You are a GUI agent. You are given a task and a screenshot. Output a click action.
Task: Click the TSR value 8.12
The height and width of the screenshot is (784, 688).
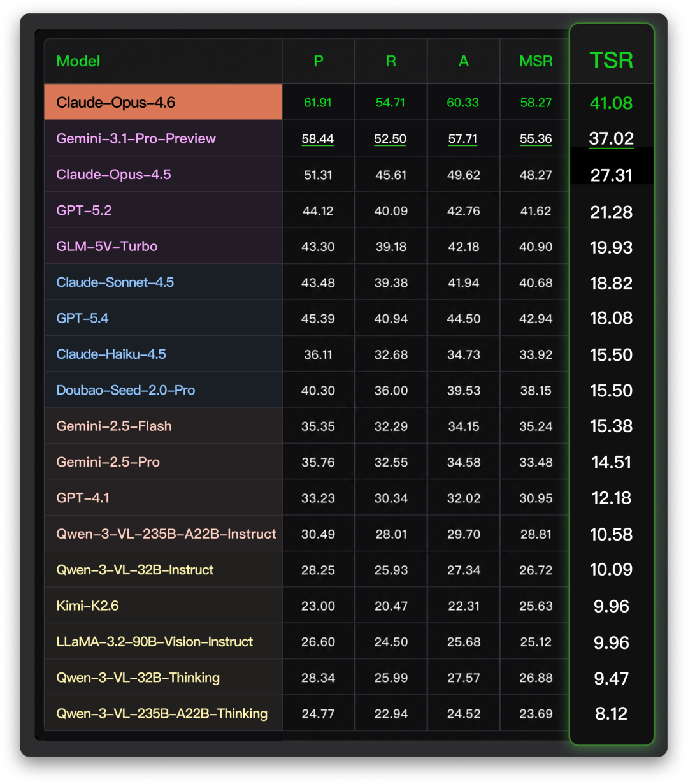612,714
